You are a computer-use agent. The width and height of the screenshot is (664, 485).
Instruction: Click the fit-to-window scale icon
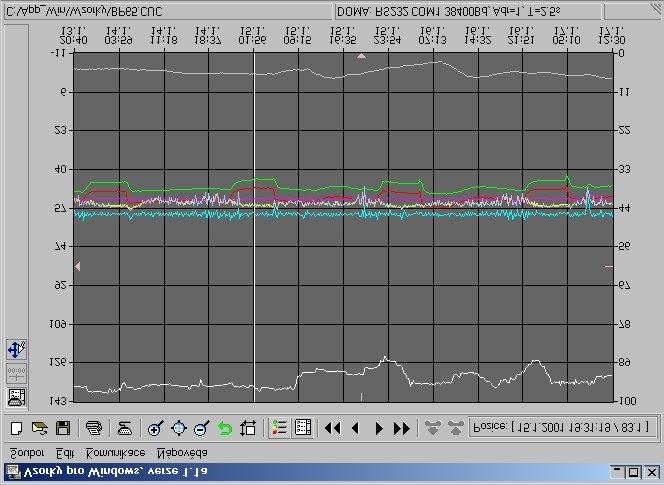(x=248, y=428)
